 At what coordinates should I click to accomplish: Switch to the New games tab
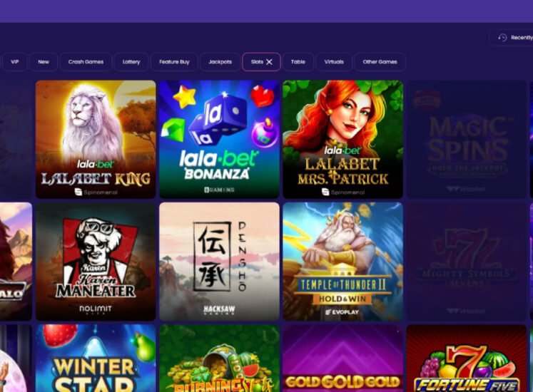44,62
